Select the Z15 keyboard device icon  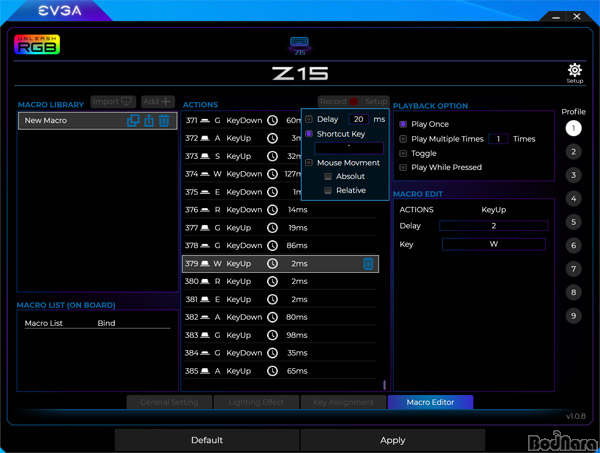(x=299, y=46)
